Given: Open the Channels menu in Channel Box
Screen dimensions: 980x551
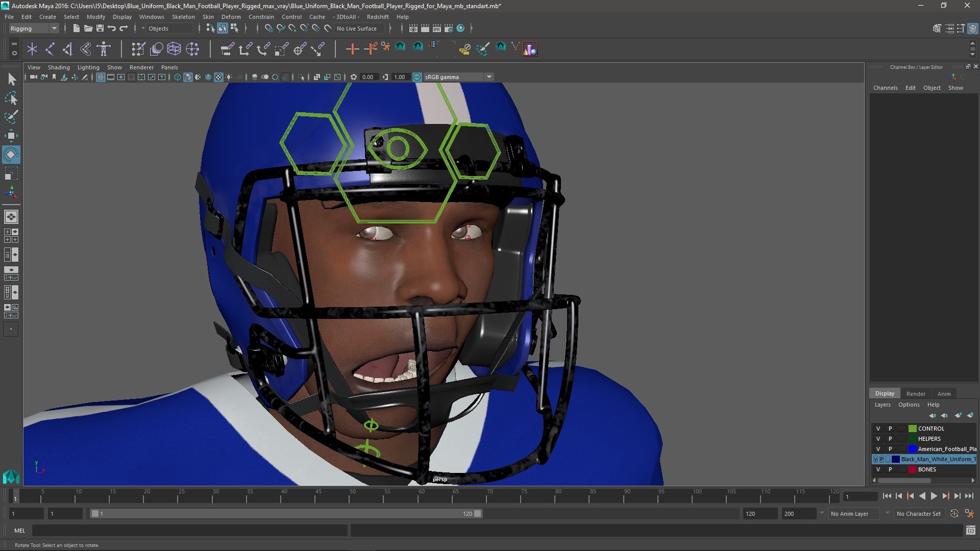Looking at the screenshot, I should (885, 88).
